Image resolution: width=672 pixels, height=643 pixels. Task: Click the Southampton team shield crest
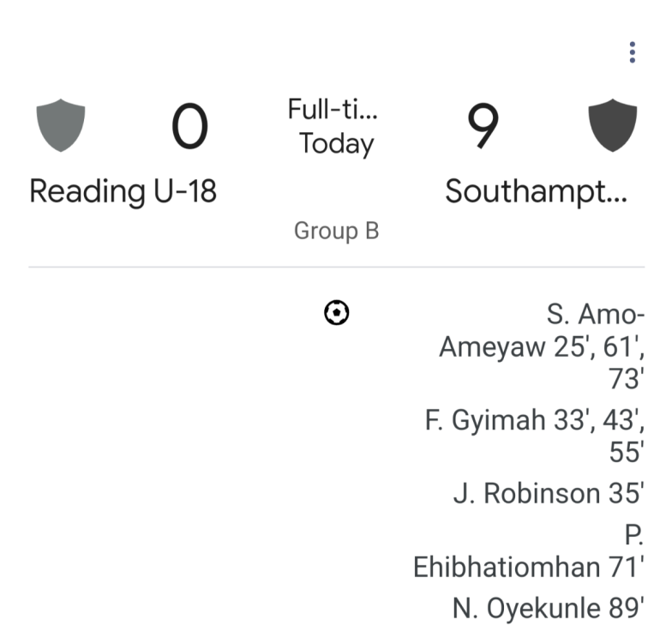tap(613, 126)
